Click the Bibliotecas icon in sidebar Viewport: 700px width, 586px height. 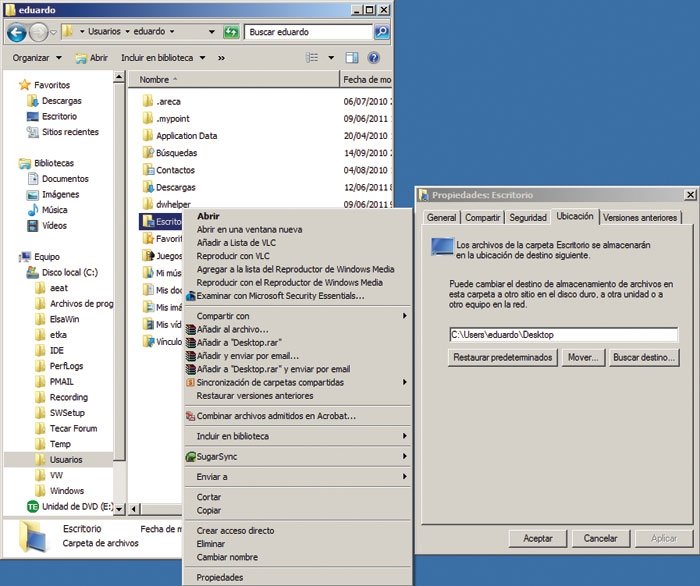(x=25, y=163)
